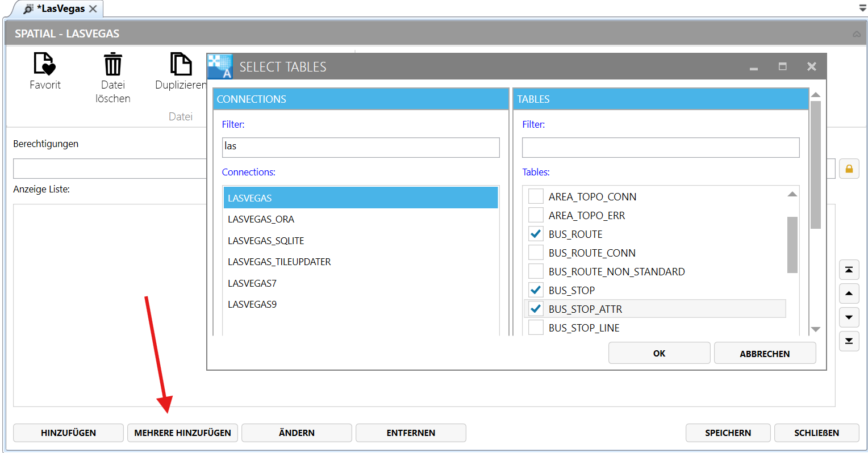Move item to top with arrow button
The height and width of the screenshot is (453, 868).
[x=849, y=270]
